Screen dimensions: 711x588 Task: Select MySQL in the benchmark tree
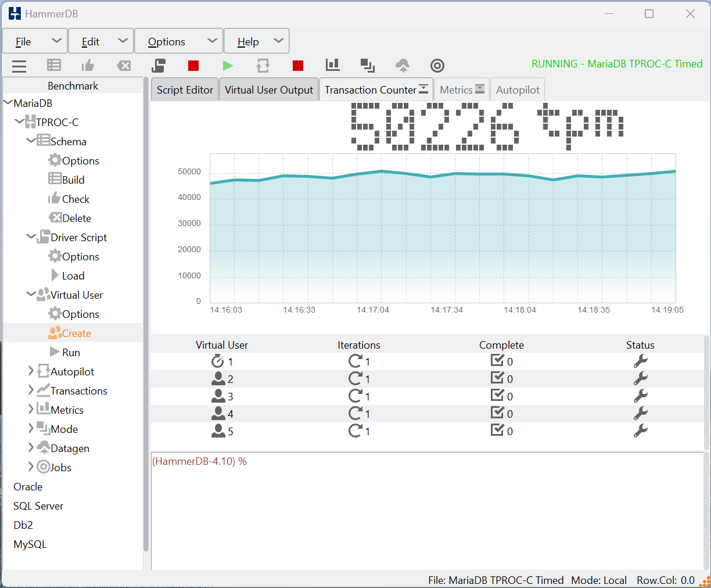coord(30,544)
